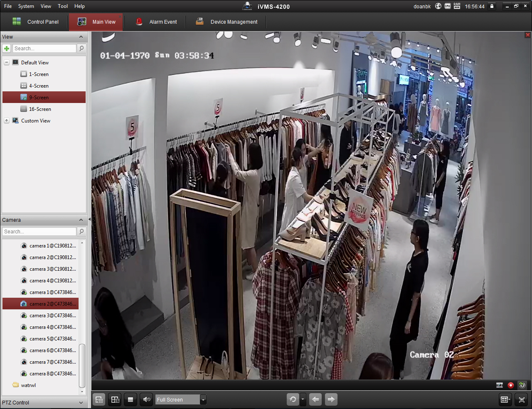Click the lock icon in title bar
Image resolution: width=532 pixels, height=409 pixels.
pyautogui.click(x=492, y=6)
